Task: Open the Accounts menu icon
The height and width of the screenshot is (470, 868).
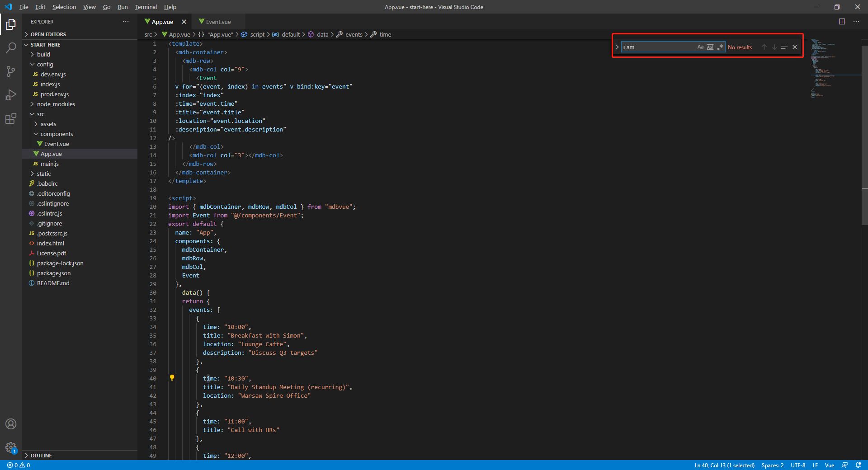Action: pyautogui.click(x=11, y=424)
